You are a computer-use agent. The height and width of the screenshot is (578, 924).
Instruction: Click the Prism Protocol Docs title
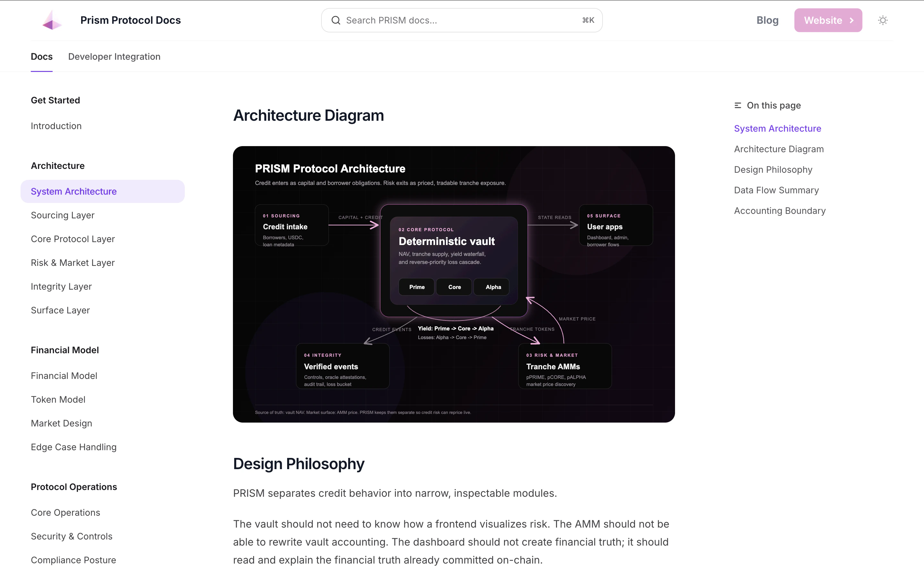pyautogui.click(x=131, y=20)
